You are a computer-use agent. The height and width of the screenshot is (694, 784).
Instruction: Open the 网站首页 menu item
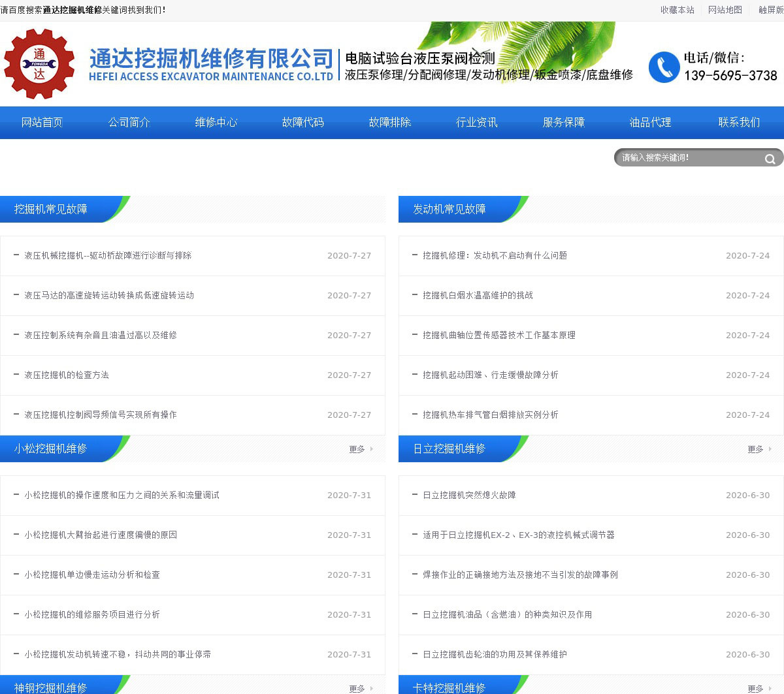(42, 123)
